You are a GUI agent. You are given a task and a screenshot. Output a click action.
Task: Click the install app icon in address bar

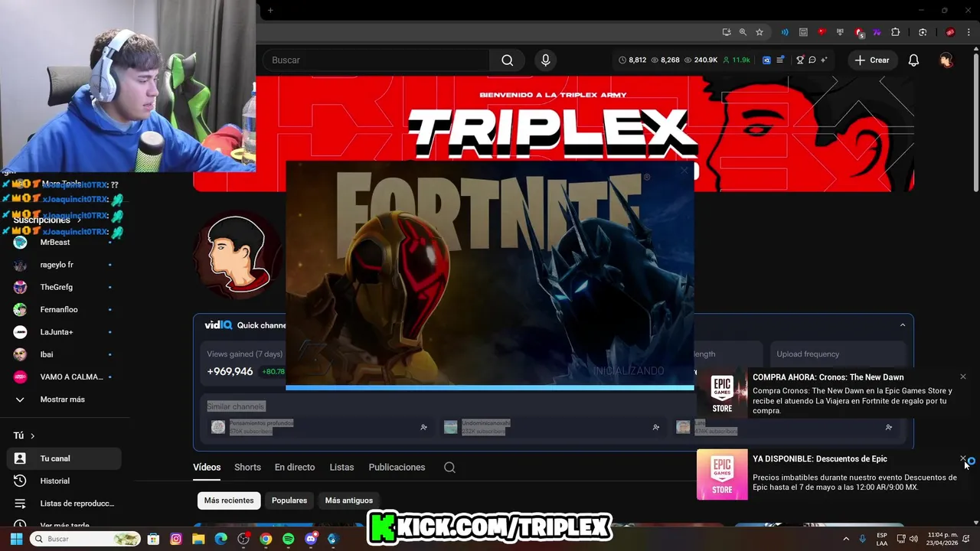[x=726, y=32]
